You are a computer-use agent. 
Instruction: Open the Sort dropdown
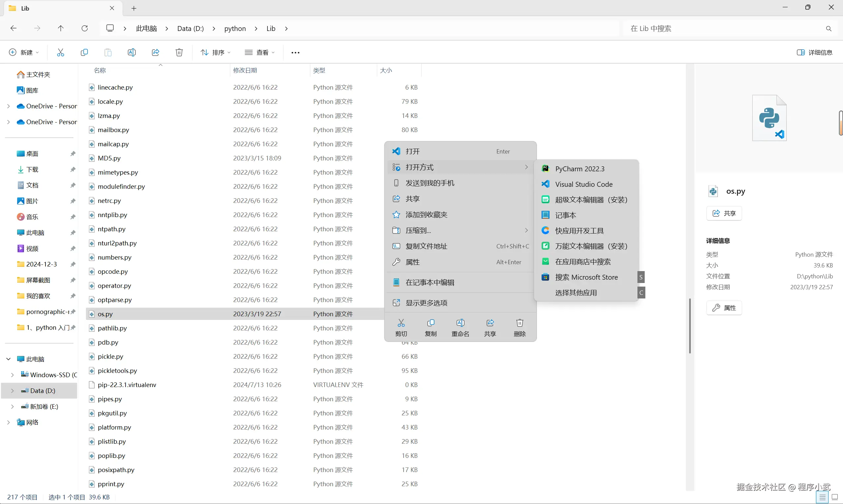pos(215,52)
